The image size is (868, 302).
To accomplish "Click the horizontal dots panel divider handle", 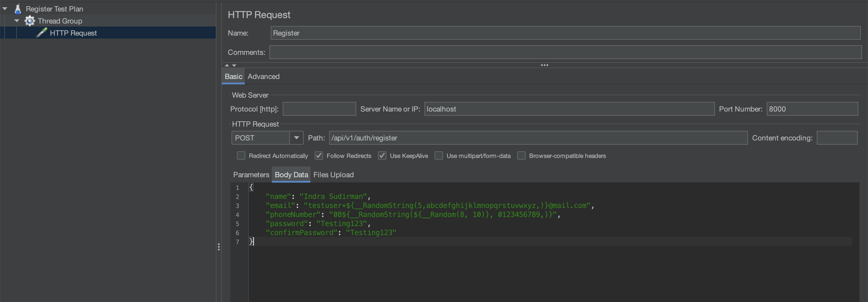I will coord(544,65).
